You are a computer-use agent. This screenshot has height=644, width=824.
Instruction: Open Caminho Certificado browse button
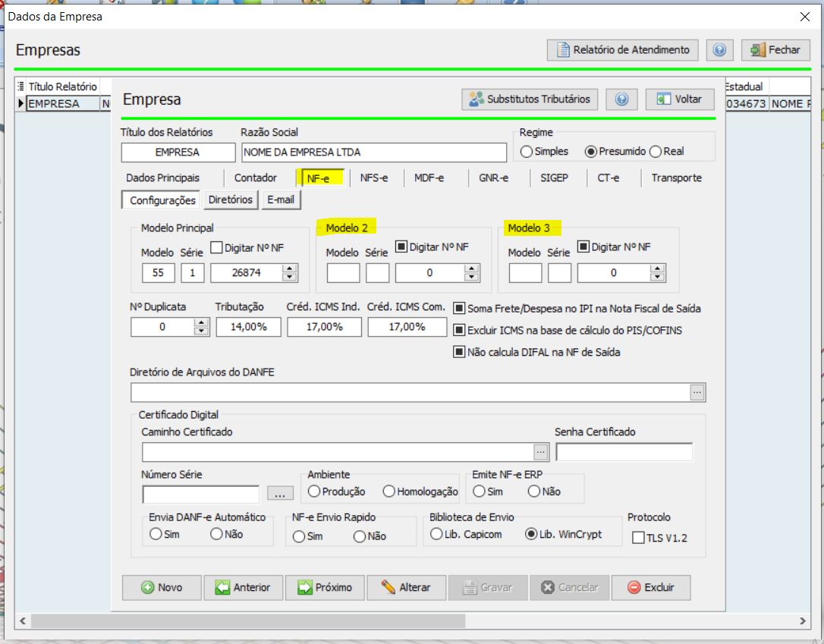tap(540, 451)
